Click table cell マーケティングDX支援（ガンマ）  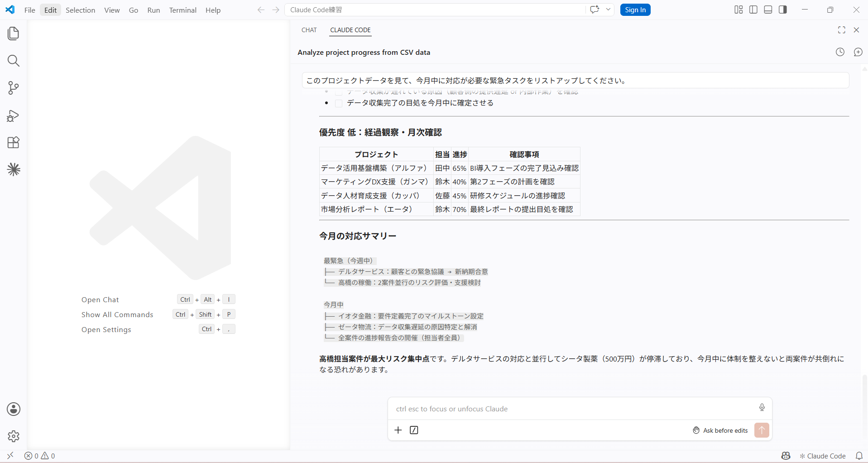tap(376, 182)
